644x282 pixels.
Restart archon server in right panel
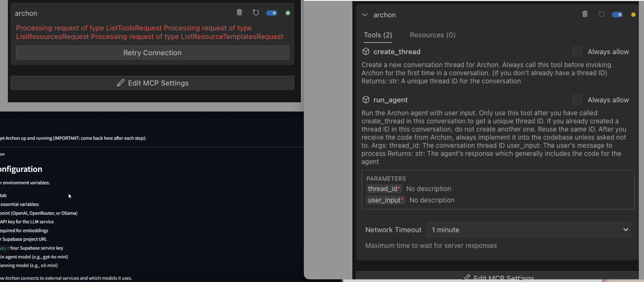pyautogui.click(x=601, y=14)
